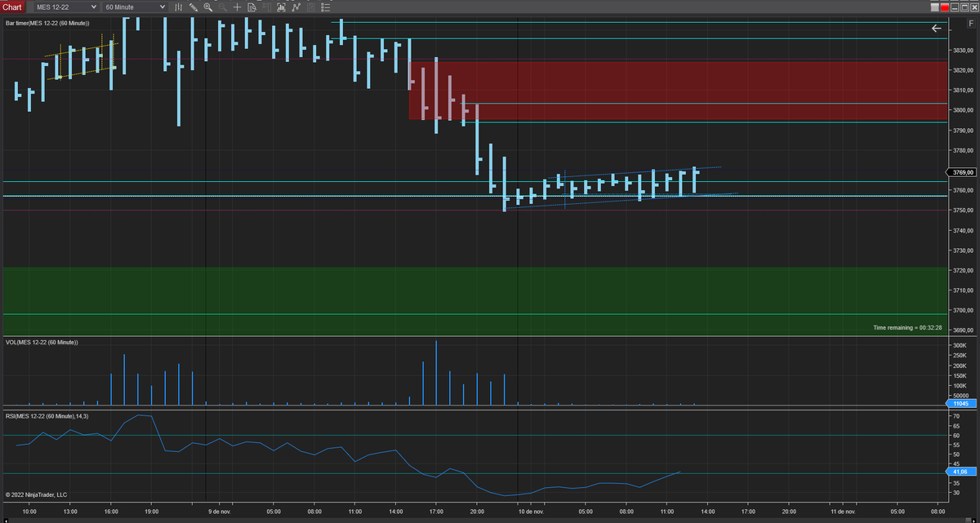Open the 60 Minute interval dropdown

click(x=135, y=7)
